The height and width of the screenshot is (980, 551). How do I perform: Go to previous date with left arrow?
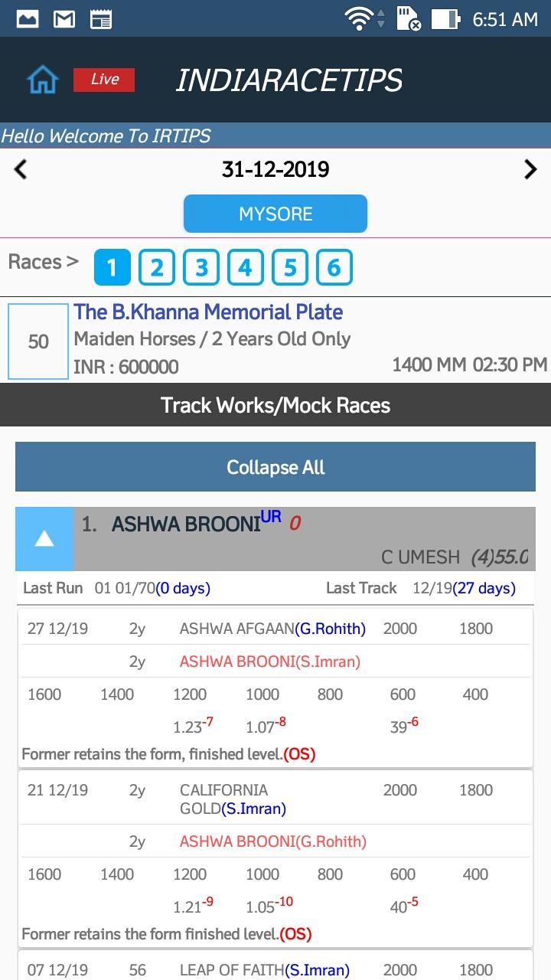21,169
